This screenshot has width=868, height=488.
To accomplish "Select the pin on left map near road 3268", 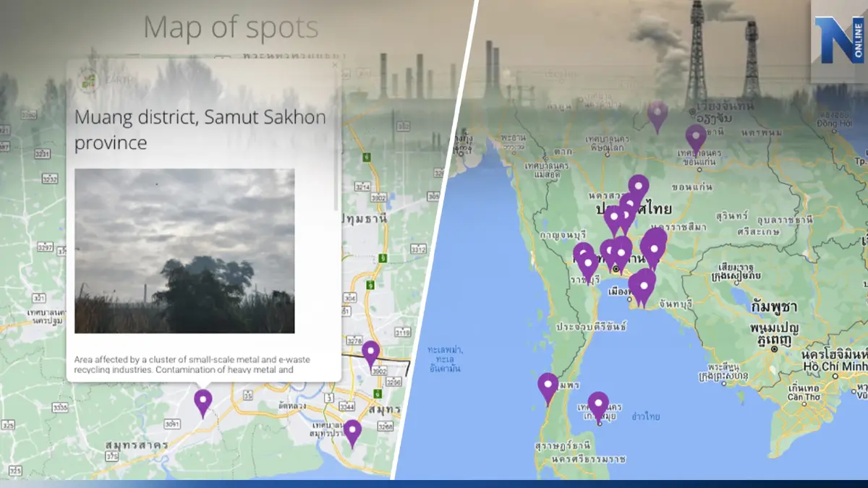I will click(352, 433).
